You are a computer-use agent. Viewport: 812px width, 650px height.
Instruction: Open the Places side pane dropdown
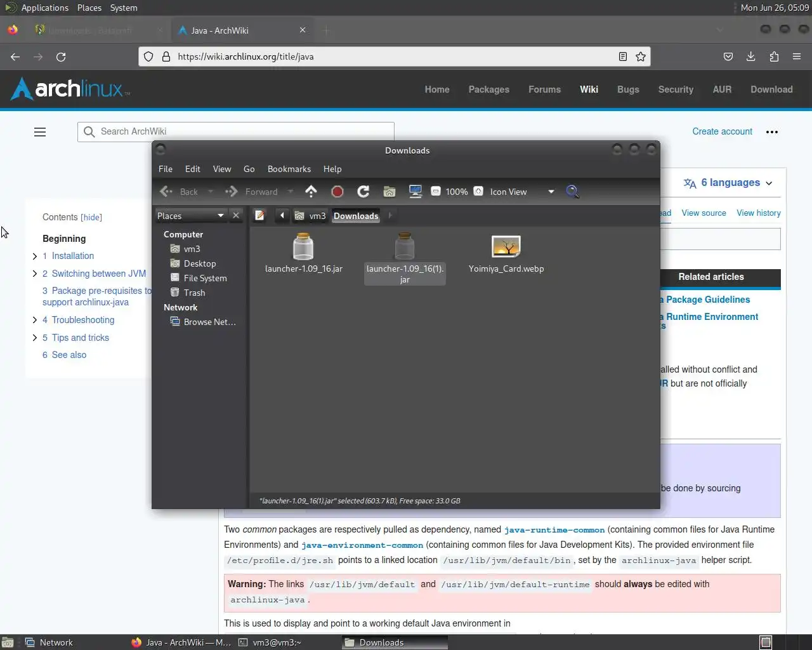point(190,215)
